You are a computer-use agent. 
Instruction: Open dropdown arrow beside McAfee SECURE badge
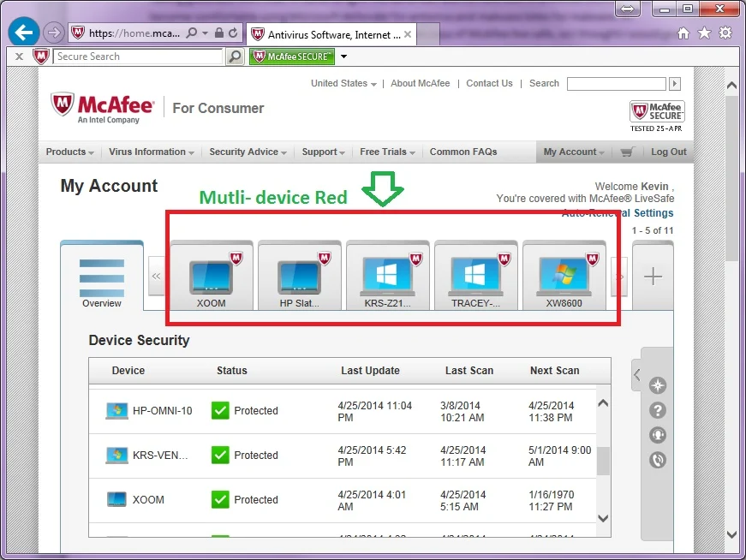pyautogui.click(x=343, y=57)
